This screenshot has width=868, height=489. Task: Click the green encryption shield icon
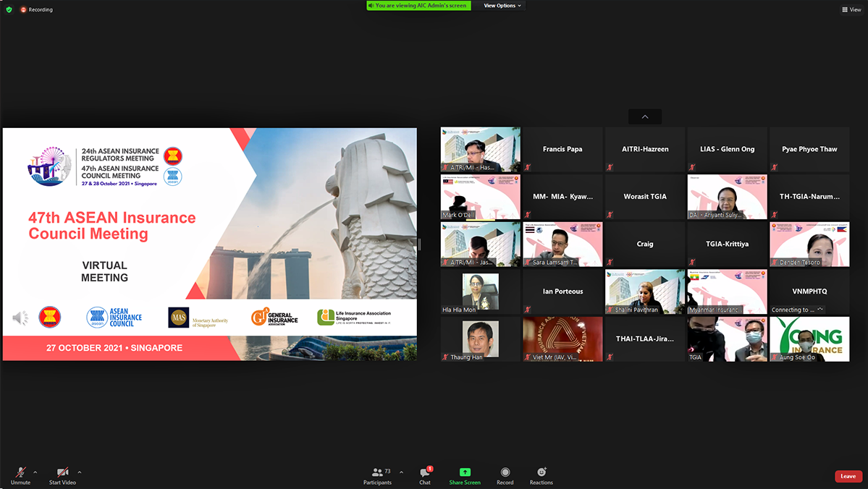click(x=9, y=9)
